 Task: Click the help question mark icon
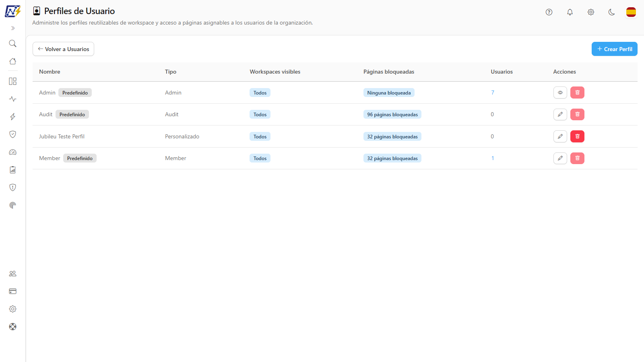pyautogui.click(x=549, y=12)
